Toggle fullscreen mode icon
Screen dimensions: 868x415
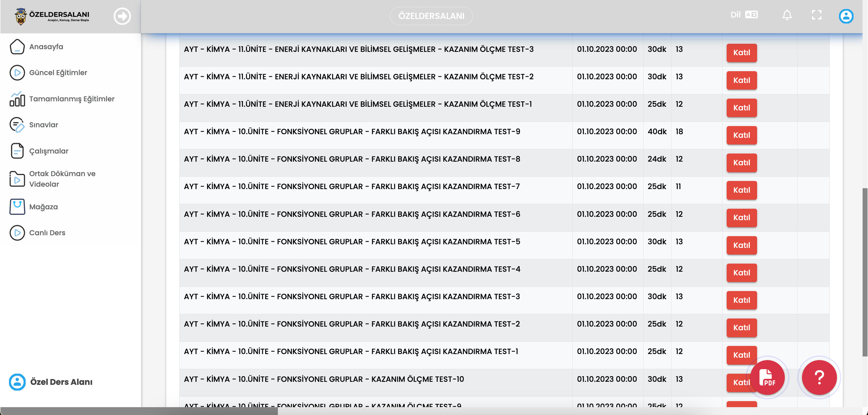pyautogui.click(x=816, y=15)
